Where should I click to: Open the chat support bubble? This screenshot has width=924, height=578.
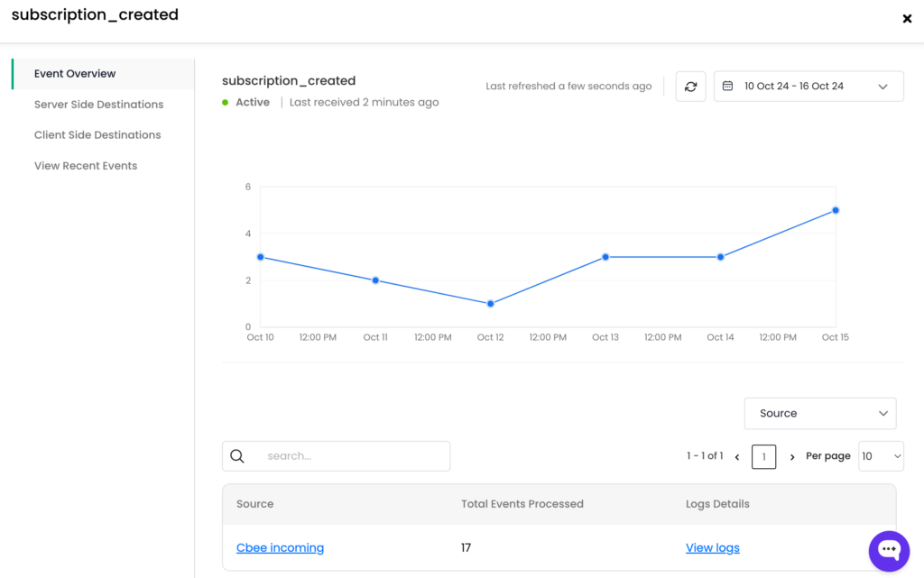[x=889, y=550]
